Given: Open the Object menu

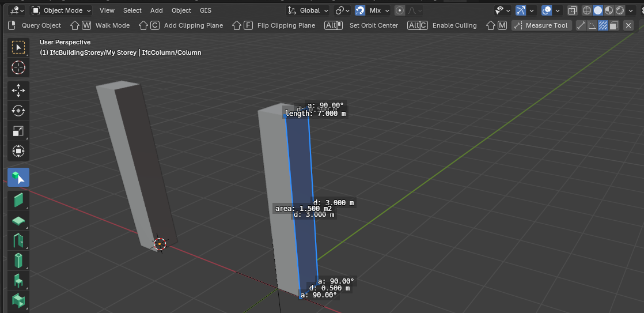Looking at the screenshot, I should point(181,10).
